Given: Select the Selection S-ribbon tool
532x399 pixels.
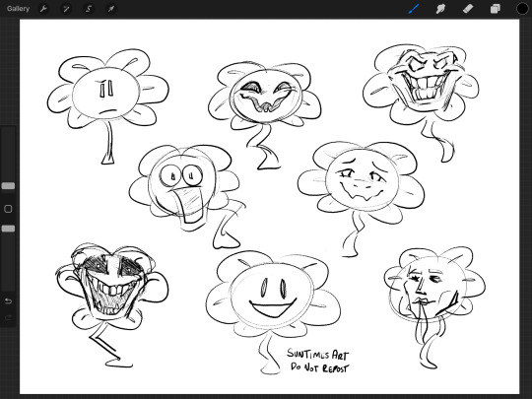Looking at the screenshot, I should coord(89,9).
